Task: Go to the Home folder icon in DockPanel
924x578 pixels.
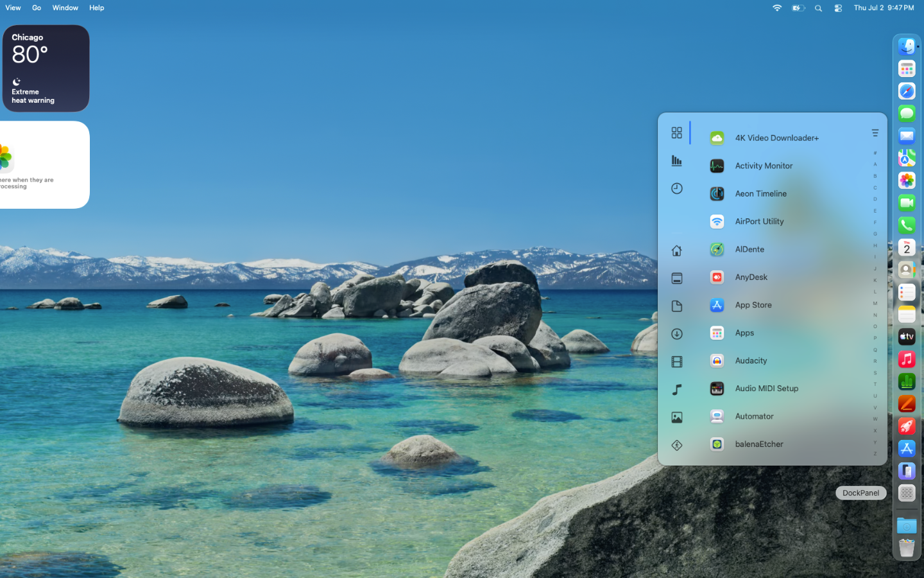Action: coord(676,250)
